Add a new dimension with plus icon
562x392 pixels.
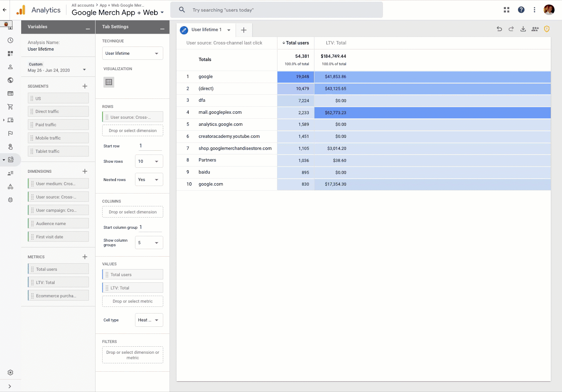tap(85, 171)
